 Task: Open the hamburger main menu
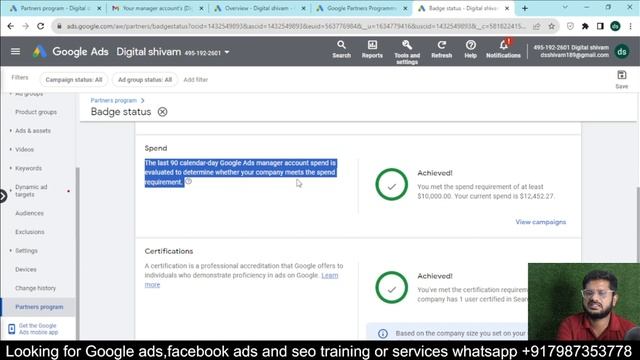point(16,51)
